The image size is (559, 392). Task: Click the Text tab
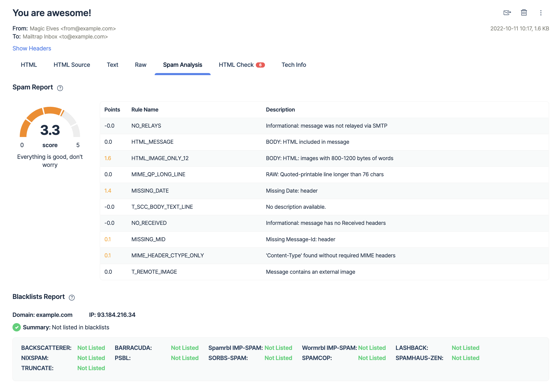coord(112,64)
